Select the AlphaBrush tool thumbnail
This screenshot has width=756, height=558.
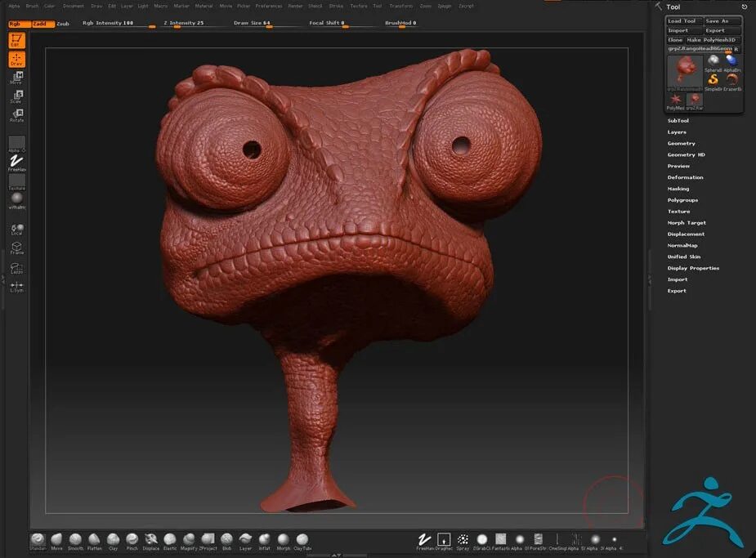click(731, 63)
